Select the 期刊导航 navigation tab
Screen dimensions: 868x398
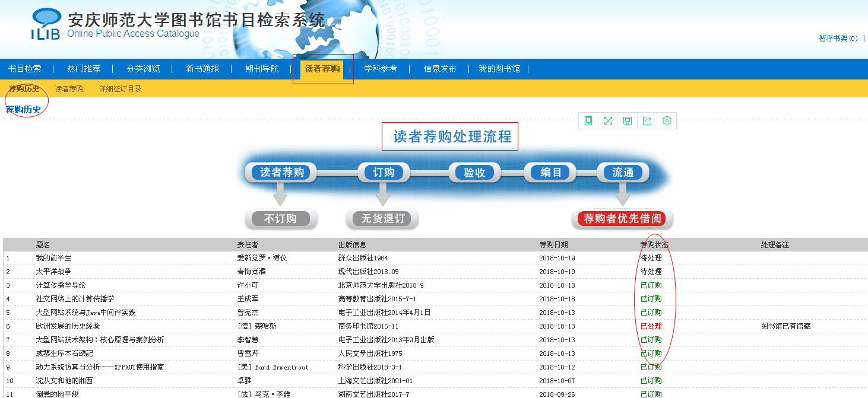[x=262, y=69]
